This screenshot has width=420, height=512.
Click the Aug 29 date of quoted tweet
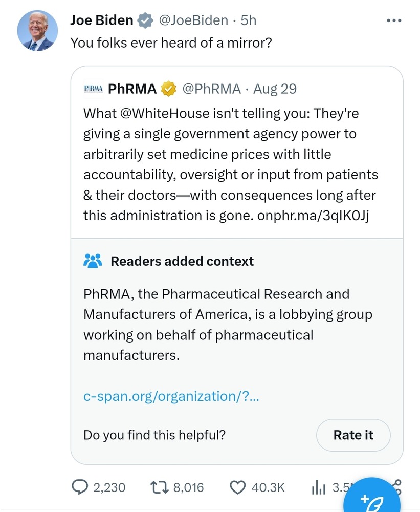(x=275, y=89)
